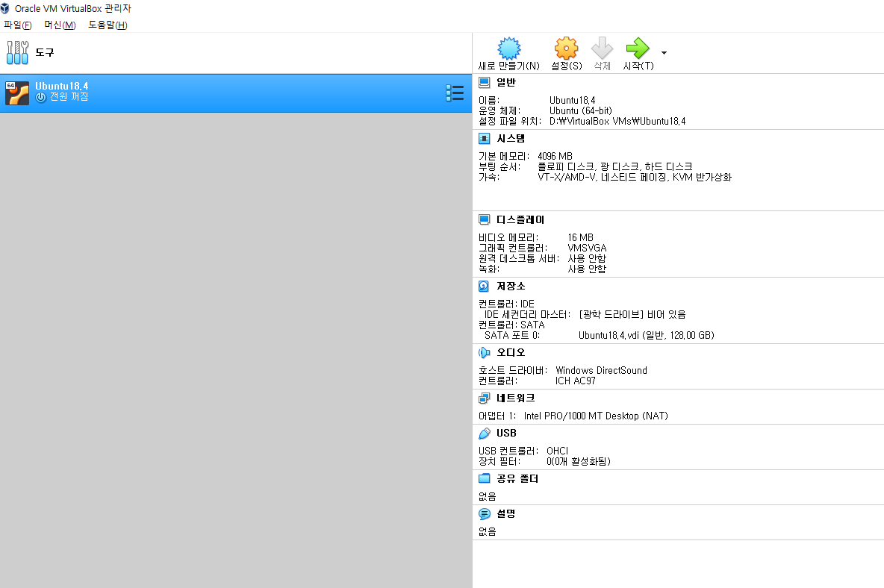Open the Storage (저장소) header link

(511, 286)
